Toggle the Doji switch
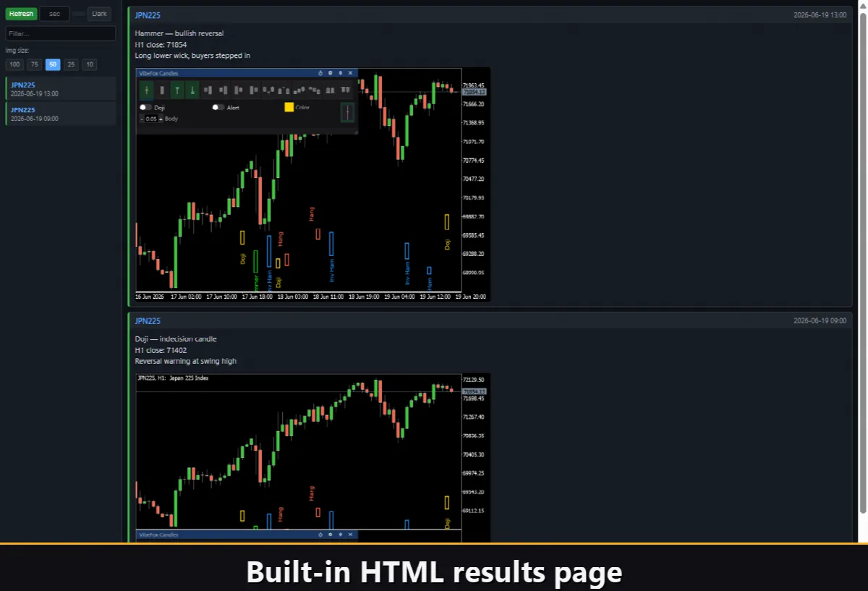 [146, 107]
